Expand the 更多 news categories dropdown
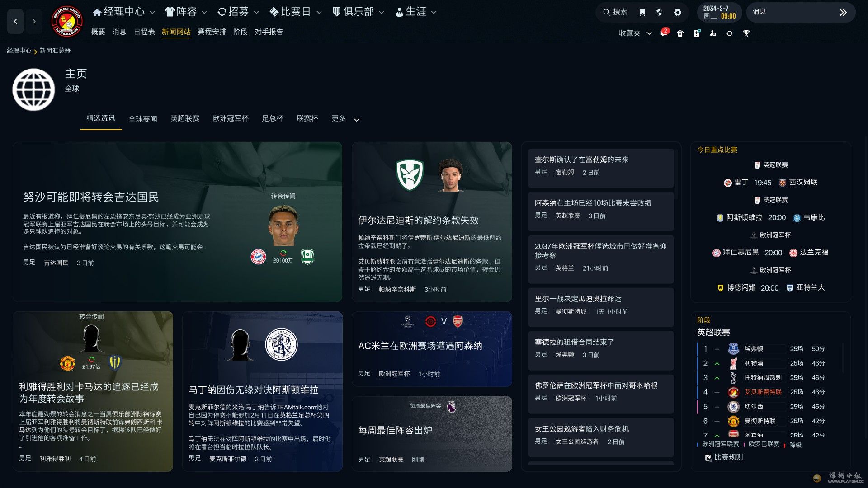Screen dimensions: 868x488 point(345,119)
